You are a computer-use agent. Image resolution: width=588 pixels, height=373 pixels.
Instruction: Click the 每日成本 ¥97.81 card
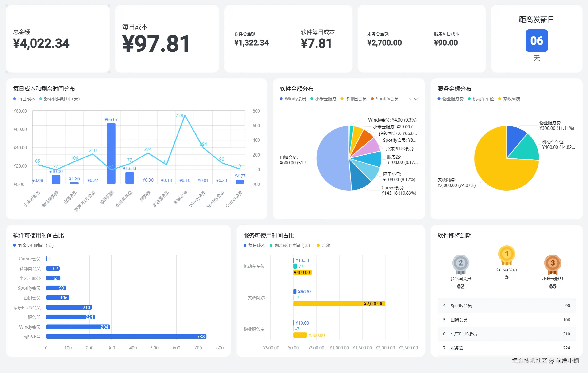coord(167,39)
